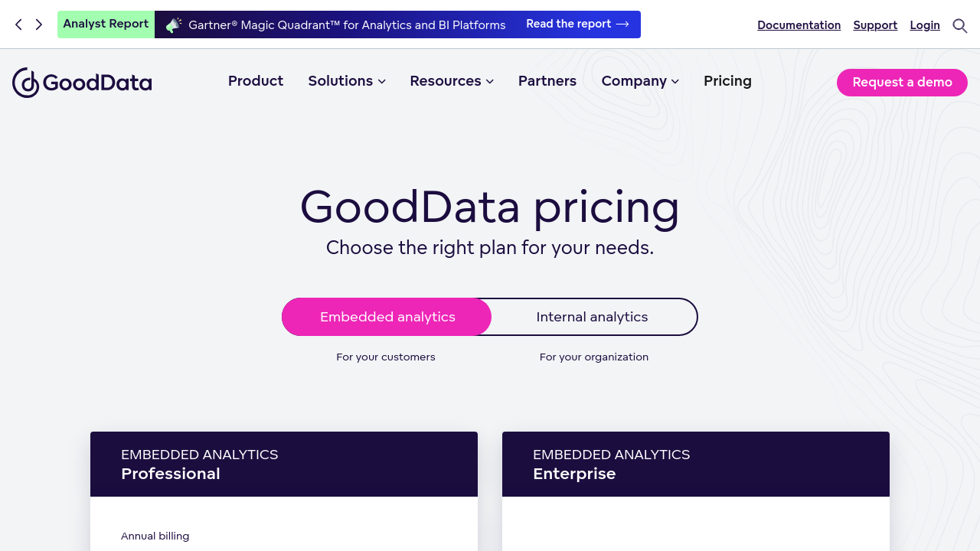Viewport: 980px width, 551px height.
Task: Switch toggle to Internal analytics
Action: 592,317
